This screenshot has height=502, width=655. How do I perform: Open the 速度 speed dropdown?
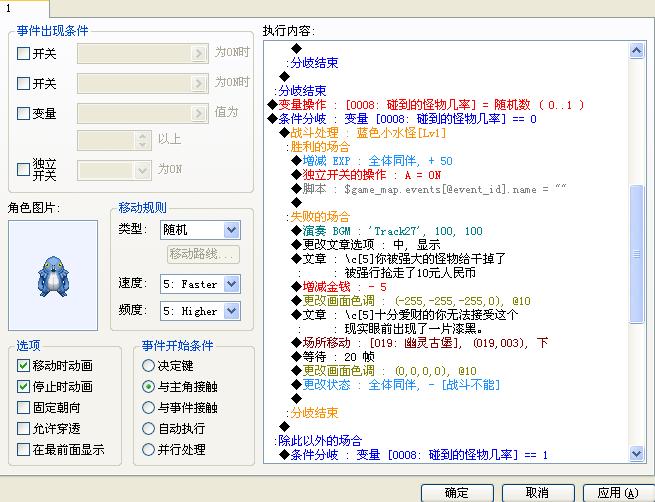231,284
